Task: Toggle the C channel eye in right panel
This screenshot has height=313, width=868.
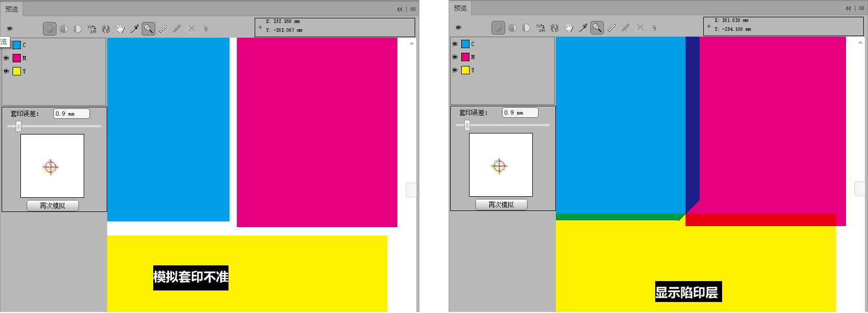Action: coord(455,44)
